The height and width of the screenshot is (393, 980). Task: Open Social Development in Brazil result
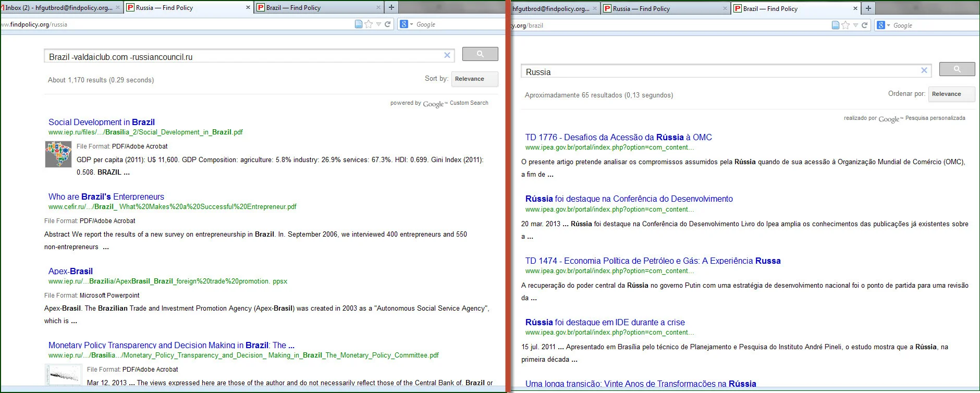tap(102, 122)
